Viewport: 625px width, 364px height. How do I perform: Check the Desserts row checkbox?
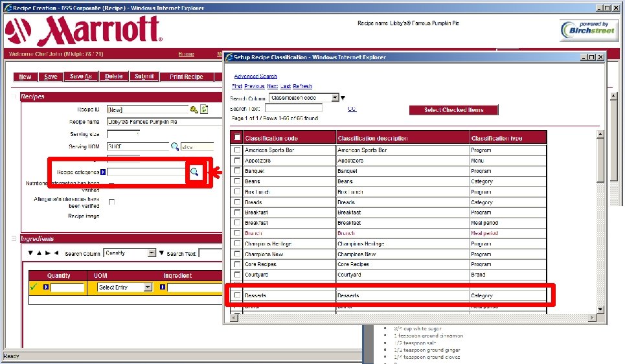[x=237, y=295]
